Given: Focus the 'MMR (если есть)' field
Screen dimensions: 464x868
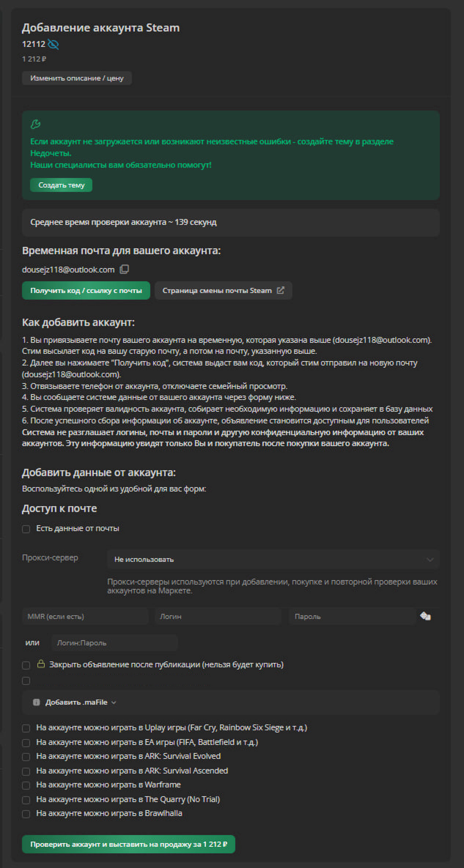Looking at the screenshot, I should pyautogui.click(x=85, y=616).
